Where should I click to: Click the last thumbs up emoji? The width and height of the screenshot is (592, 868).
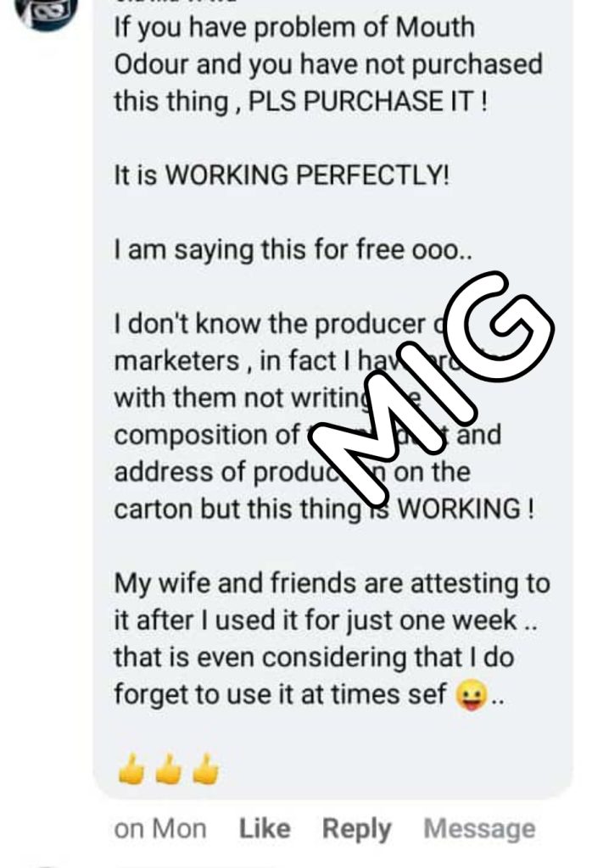pyautogui.click(x=204, y=771)
